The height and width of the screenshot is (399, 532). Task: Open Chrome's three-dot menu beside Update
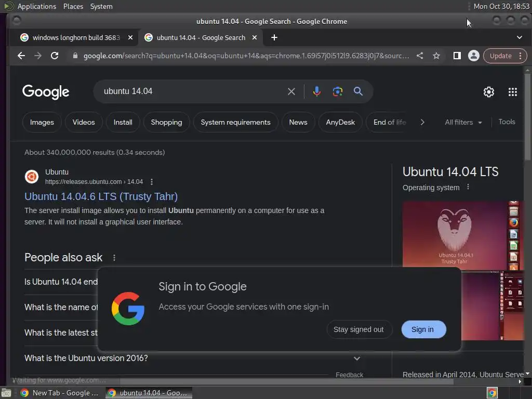click(520, 56)
